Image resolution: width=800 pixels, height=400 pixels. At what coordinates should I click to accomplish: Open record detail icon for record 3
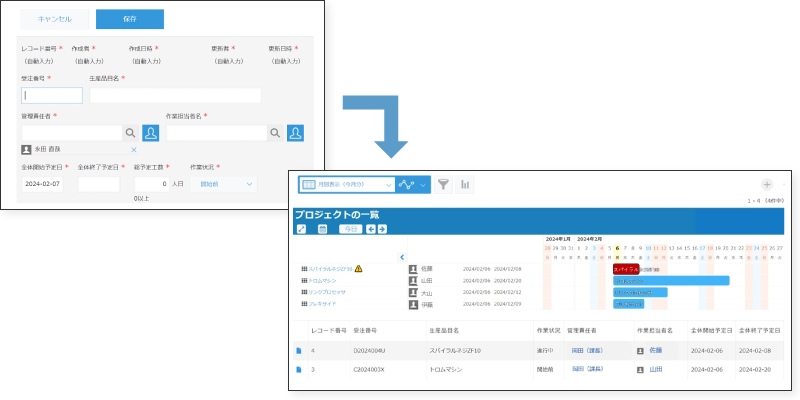point(299,369)
